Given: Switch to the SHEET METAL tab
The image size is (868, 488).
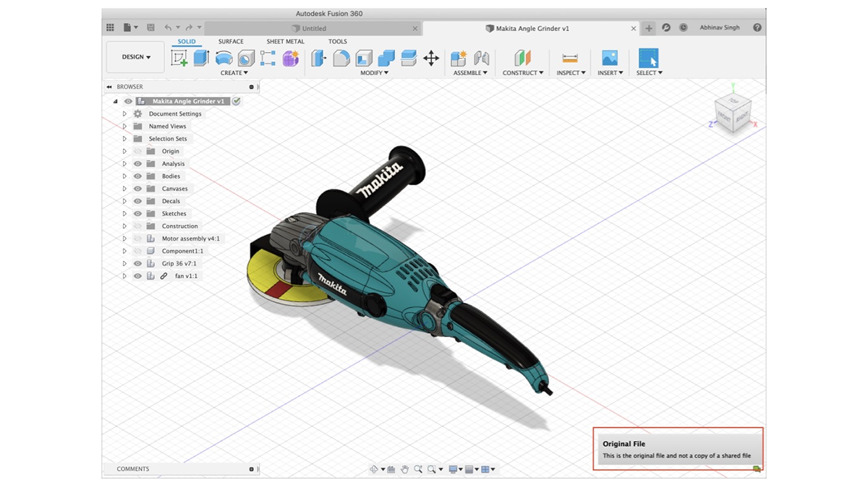Looking at the screenshot, I should [x=285, y=42].
